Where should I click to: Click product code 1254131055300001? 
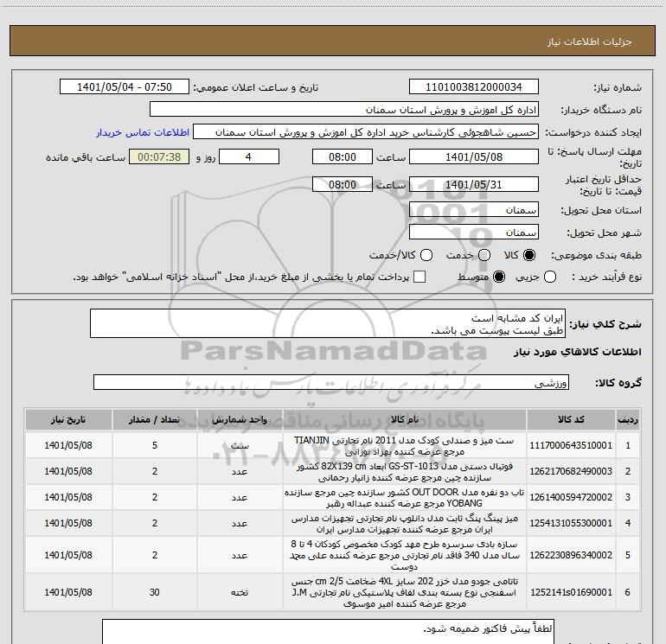[571, 523]
